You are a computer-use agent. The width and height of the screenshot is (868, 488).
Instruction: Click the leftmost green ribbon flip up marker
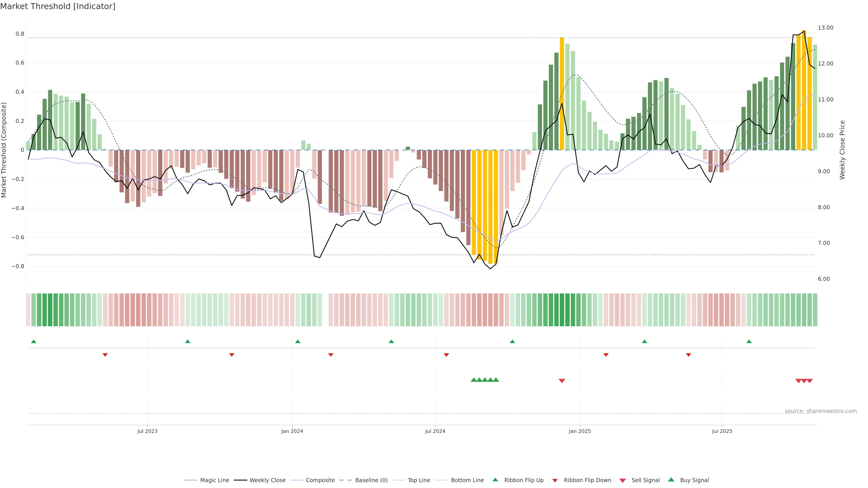[34, 342]
